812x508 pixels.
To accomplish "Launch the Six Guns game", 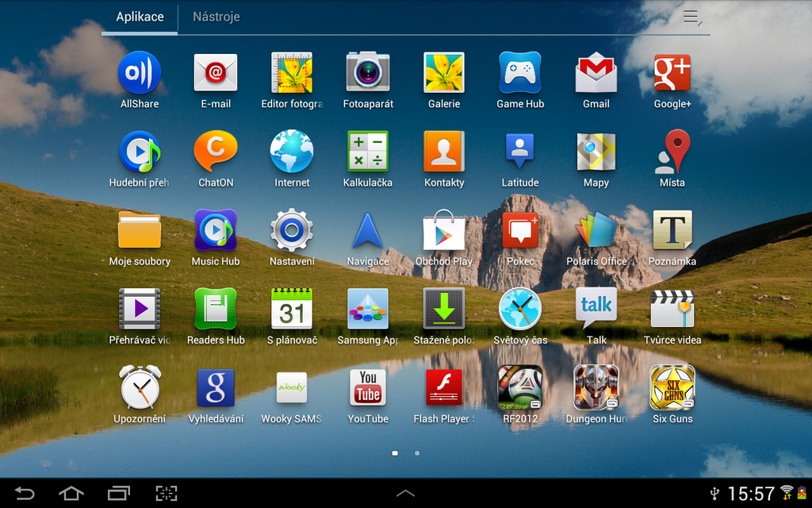I will 672,387.
